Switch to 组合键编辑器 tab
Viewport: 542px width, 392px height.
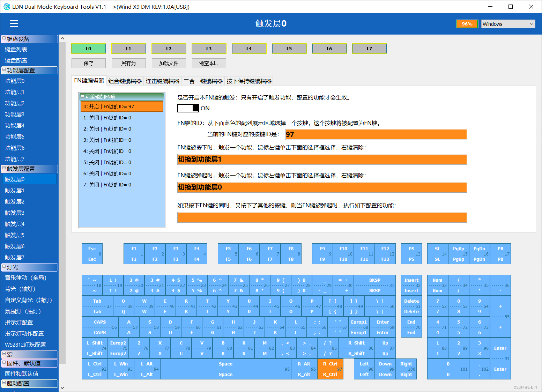[125, 81]
